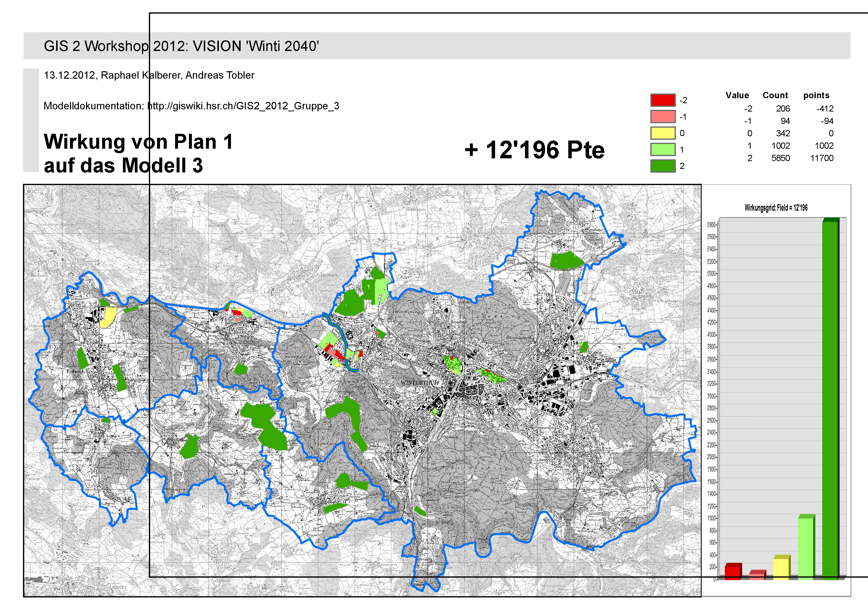The height and width of the screenshot is (614, 868).
Task: Click the yellow 0 legend swatch
Action: click(663, 133)
